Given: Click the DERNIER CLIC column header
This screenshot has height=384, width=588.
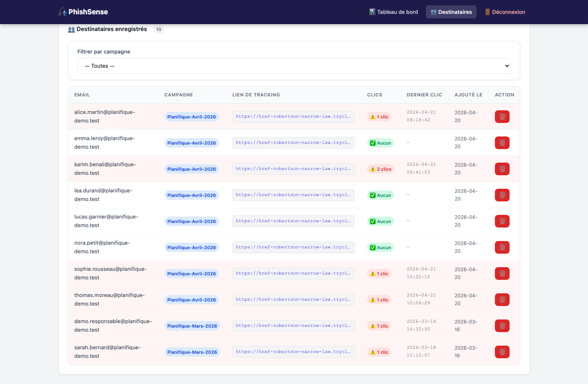Looking at the screenshot, I should (424, 95).
